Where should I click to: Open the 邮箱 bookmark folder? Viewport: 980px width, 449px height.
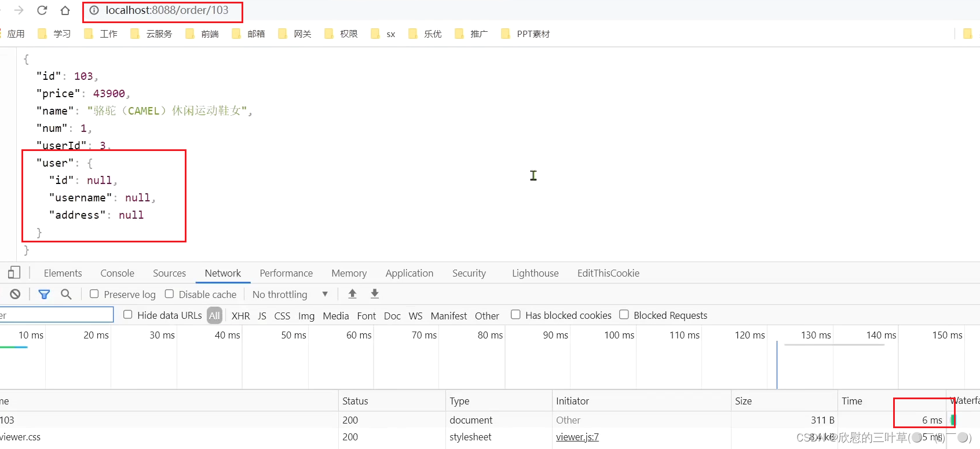248,34
